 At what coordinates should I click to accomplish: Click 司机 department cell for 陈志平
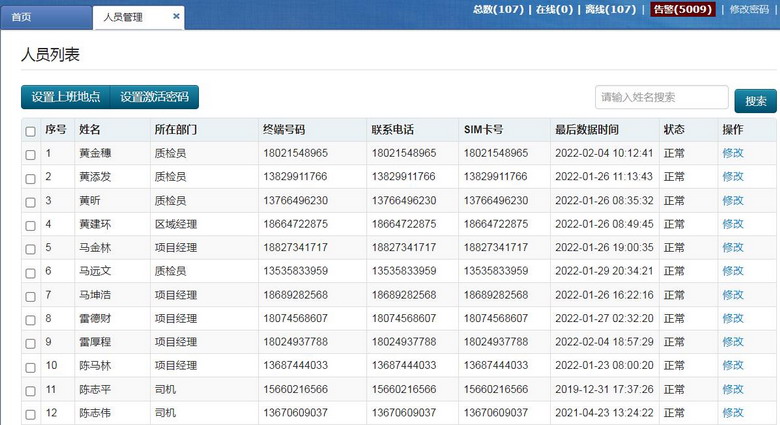click(x=165, y=389)
